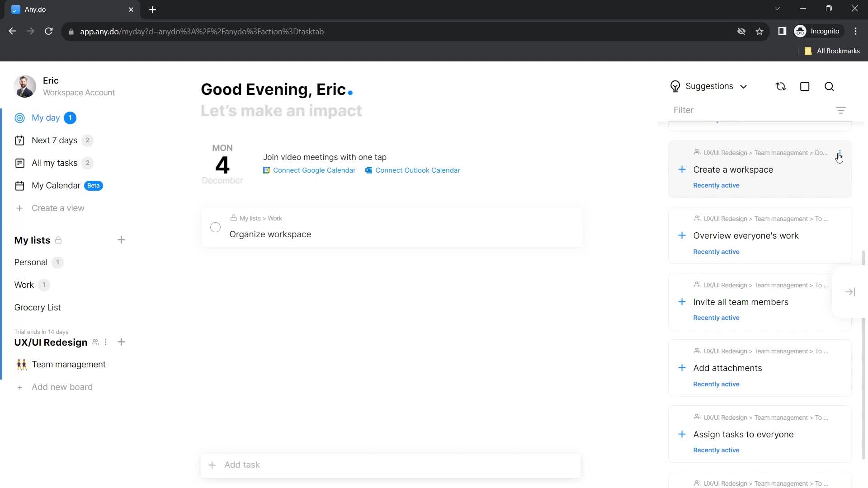
Task: Expand Next 7 days with badge 2
Action: tap(54, 140)
